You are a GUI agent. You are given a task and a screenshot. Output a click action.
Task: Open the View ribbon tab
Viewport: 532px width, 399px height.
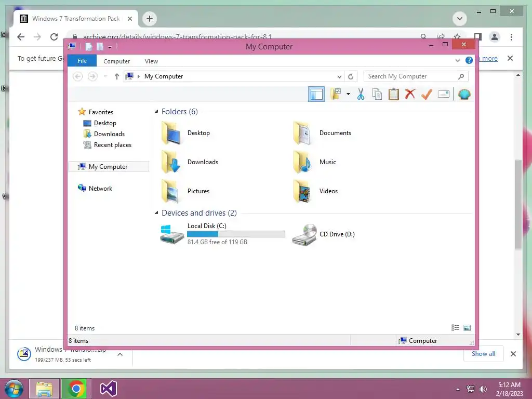pos(151,61)
